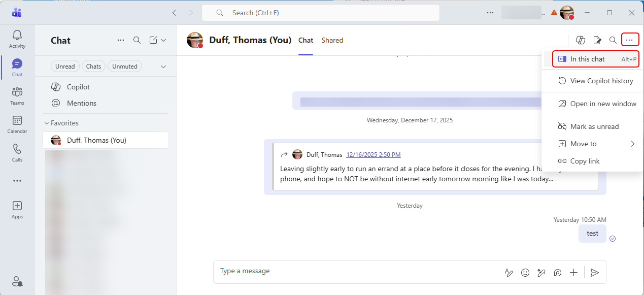The image size is (644, 295).
Task: Open the Activity feed in sidebar
Action: click(17, 39)
